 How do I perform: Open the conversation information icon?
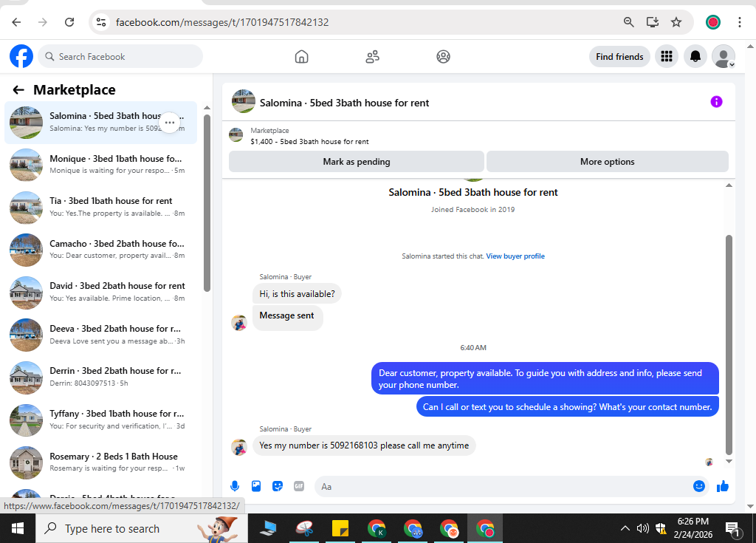(x=716, y=102)
